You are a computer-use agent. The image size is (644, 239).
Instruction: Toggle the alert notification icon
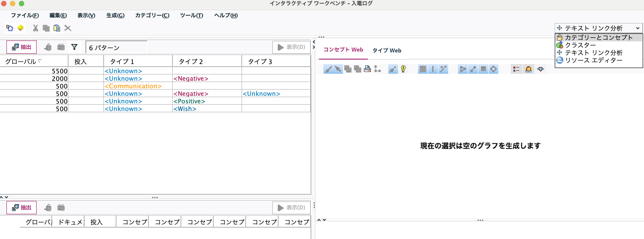(x=529, y=69)
